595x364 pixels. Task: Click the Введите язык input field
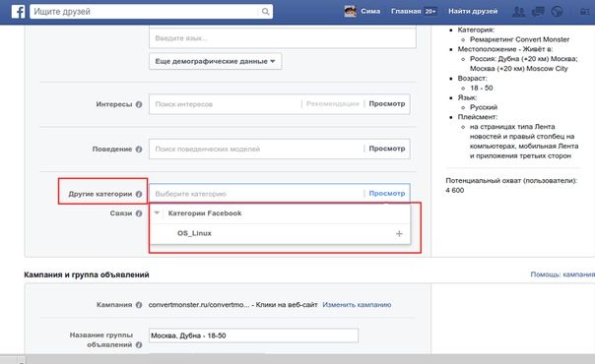[283, 38]
